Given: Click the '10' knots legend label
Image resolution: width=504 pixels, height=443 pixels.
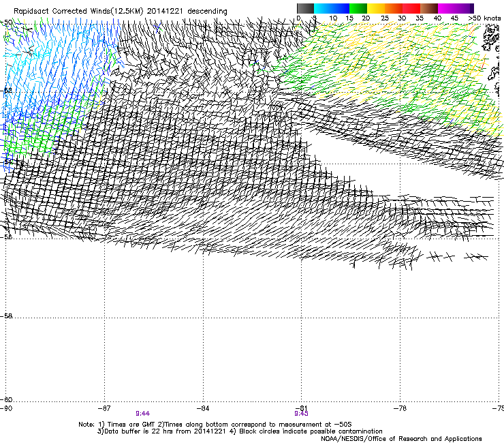Looking at the screenshot, I should (333, 18).
